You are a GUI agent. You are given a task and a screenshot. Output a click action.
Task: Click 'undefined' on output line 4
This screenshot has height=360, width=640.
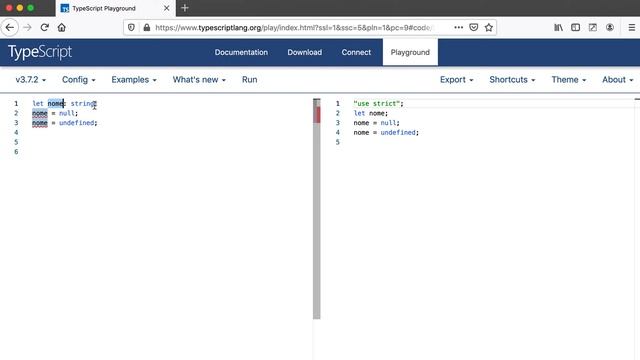[x=398, y=133]
